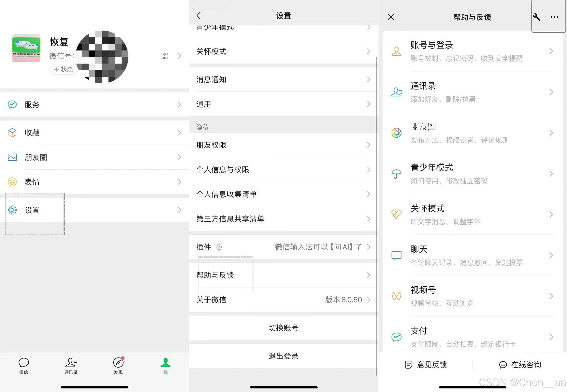Tap 切换账号 button

click(x=283, y=328)
